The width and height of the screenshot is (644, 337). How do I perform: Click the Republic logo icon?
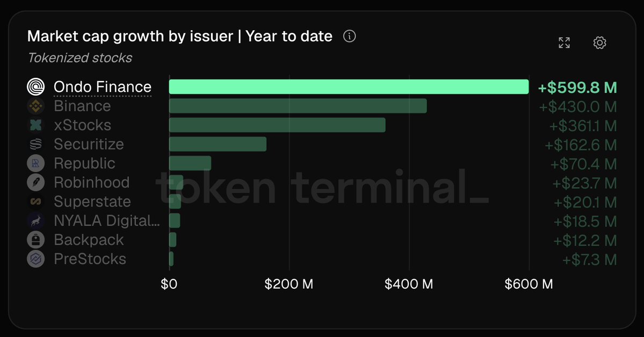[36, 163]
